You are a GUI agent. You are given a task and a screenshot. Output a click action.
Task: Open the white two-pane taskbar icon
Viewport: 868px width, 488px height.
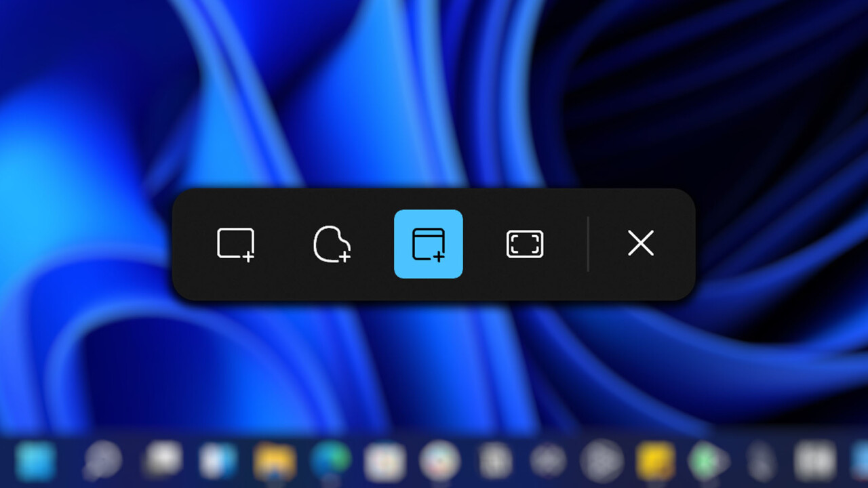814,462
